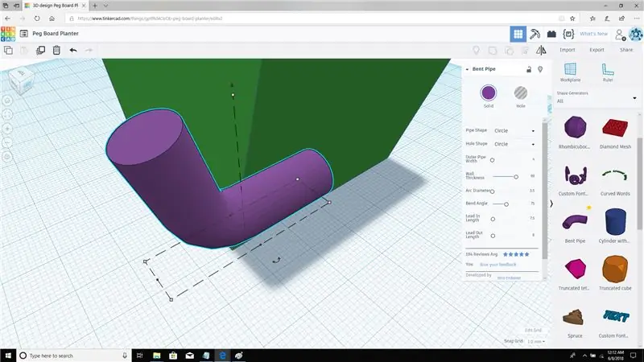Delete the selected shape with the trash icon
Screen dimensions: 644x362
(56, 50)
